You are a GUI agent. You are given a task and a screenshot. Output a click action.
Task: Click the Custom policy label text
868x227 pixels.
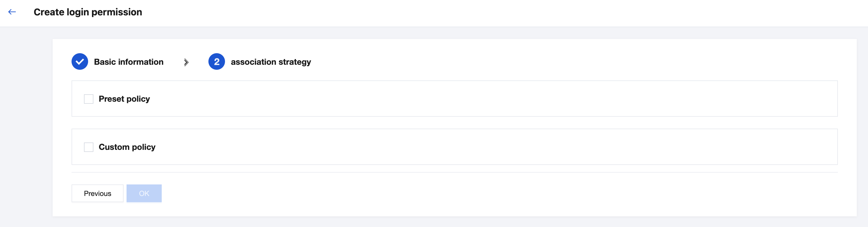pos(127,147)
